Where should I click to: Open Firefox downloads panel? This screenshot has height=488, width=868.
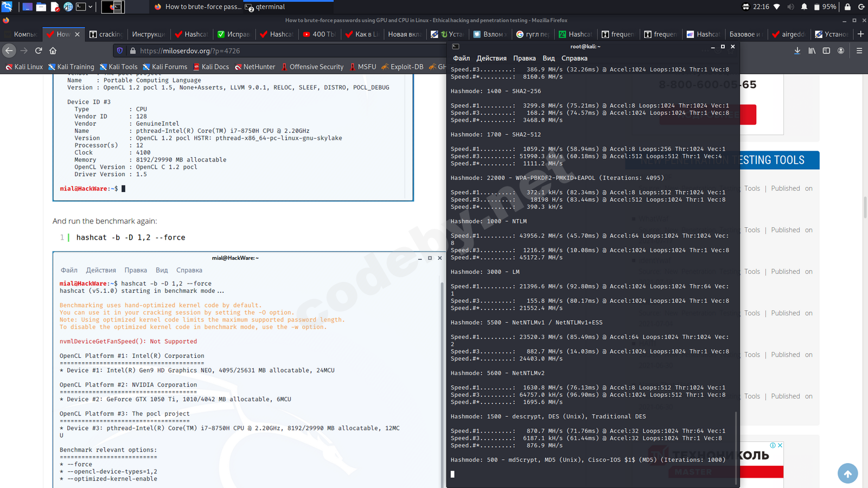tap(797, 50)
